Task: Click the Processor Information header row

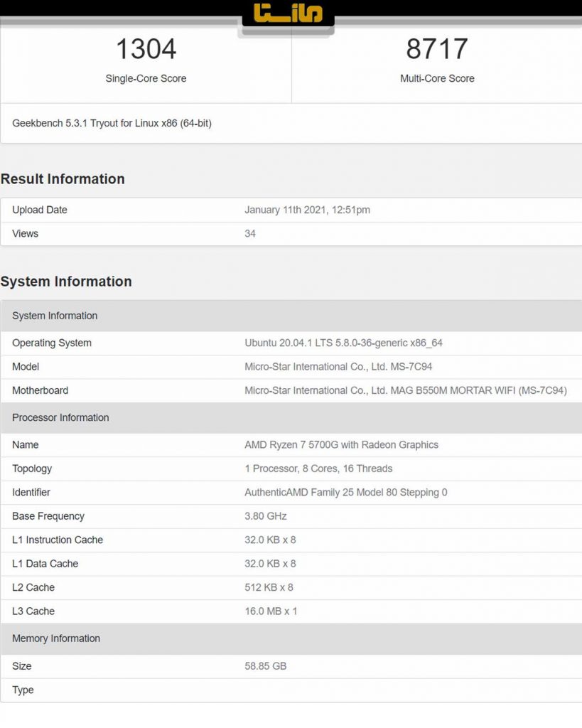Action: point(291,417)
